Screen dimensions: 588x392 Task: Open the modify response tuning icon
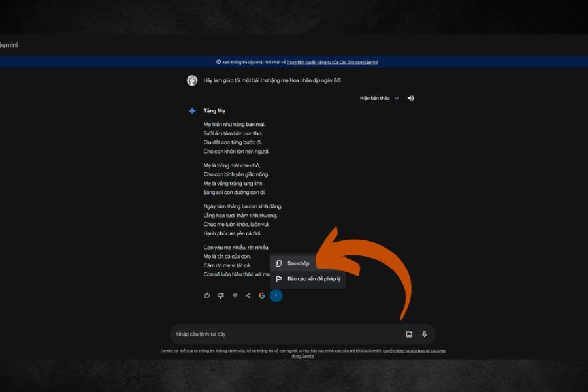tap(235, 295)
